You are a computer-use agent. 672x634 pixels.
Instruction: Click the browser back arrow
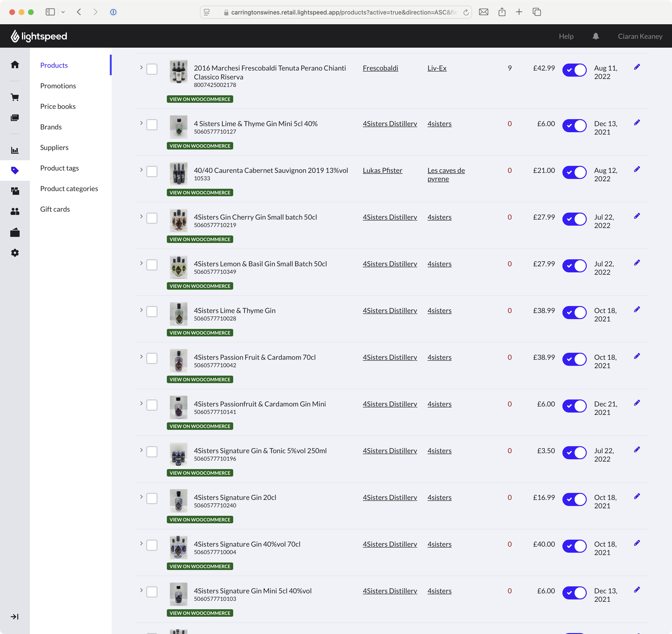(79, 12)
